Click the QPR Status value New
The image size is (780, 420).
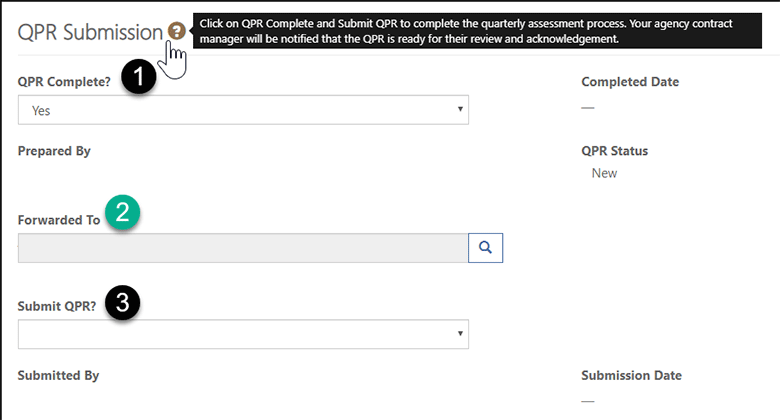coord(604,173)
